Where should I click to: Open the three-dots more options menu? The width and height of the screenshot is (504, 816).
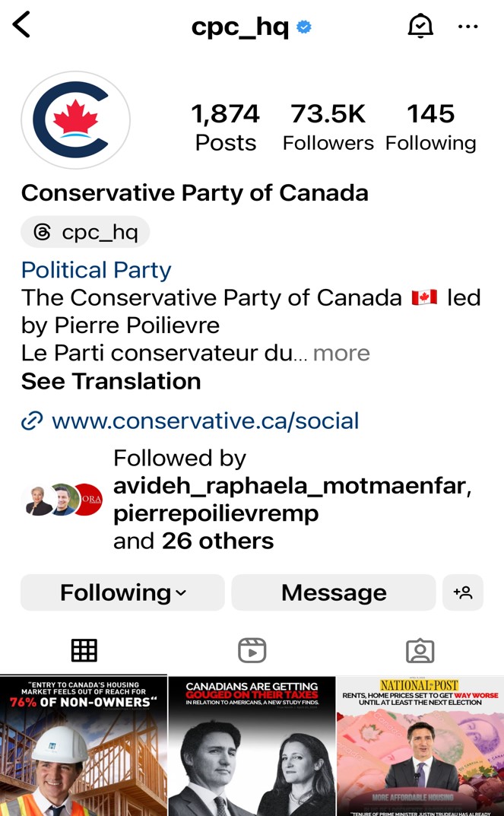468,26
